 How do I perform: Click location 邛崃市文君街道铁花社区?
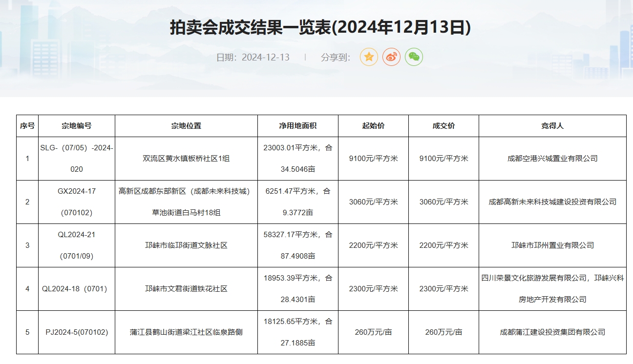pos(186,289)
